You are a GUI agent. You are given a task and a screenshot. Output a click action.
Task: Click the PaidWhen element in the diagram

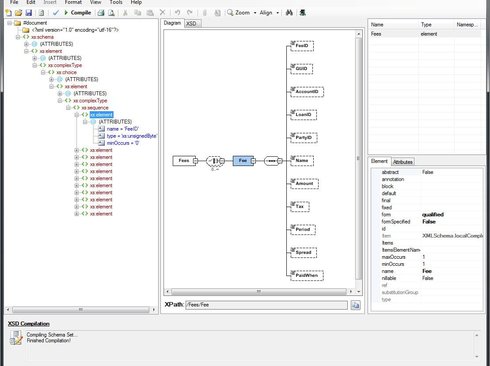click(x=307, y=276)
